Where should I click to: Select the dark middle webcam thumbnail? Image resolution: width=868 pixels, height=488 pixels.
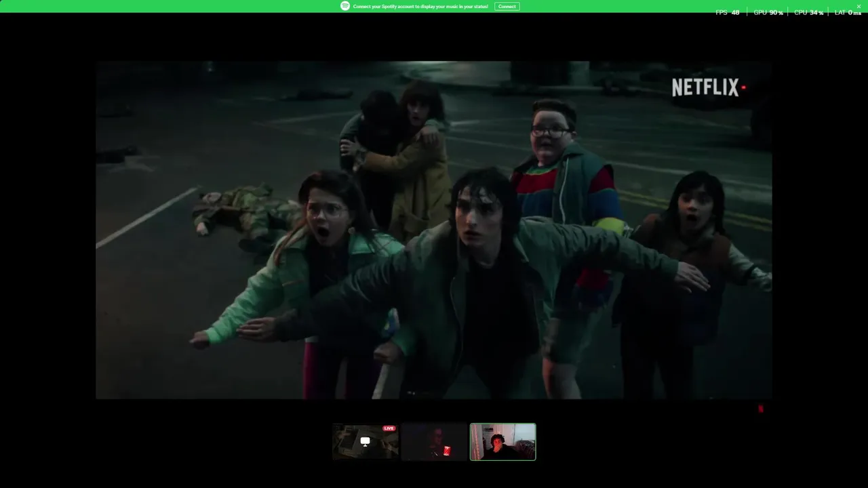[434, 442]
